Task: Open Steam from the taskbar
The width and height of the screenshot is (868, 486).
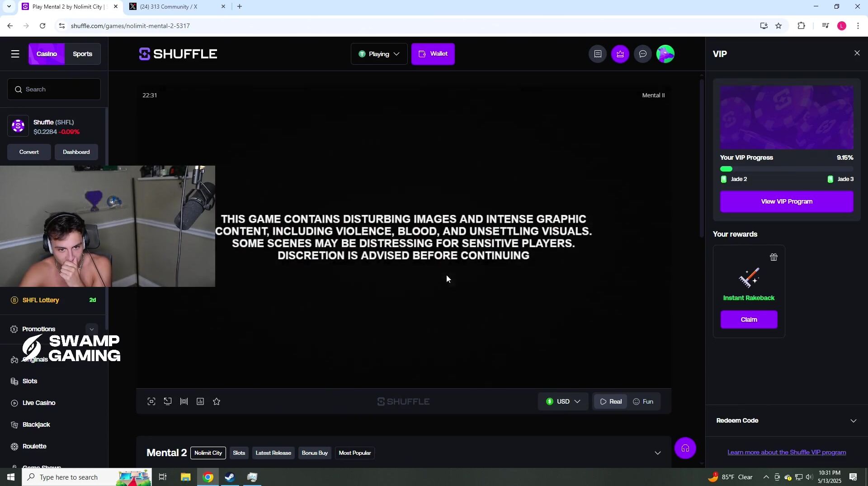Action: [230, 477]
